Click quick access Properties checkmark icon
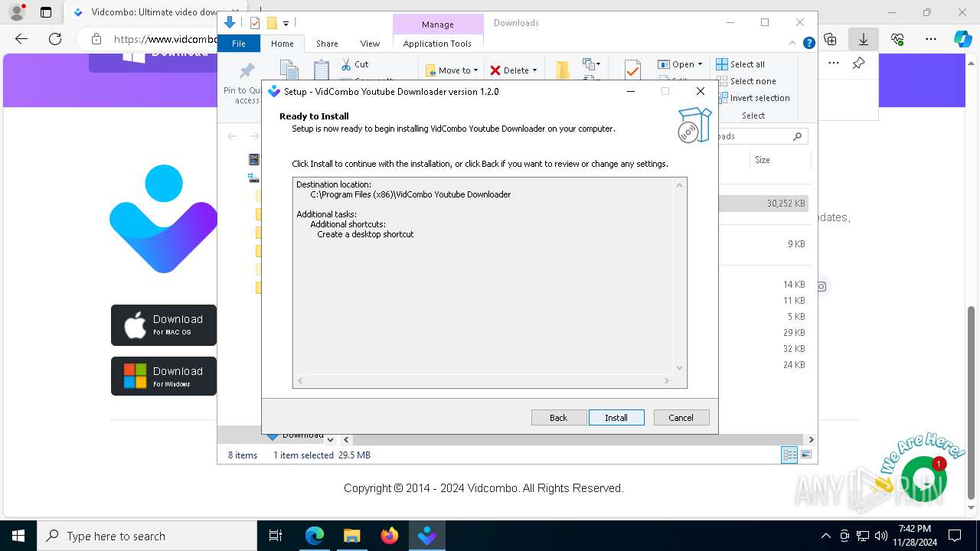980x551 pixels. (x=255, y=23)
